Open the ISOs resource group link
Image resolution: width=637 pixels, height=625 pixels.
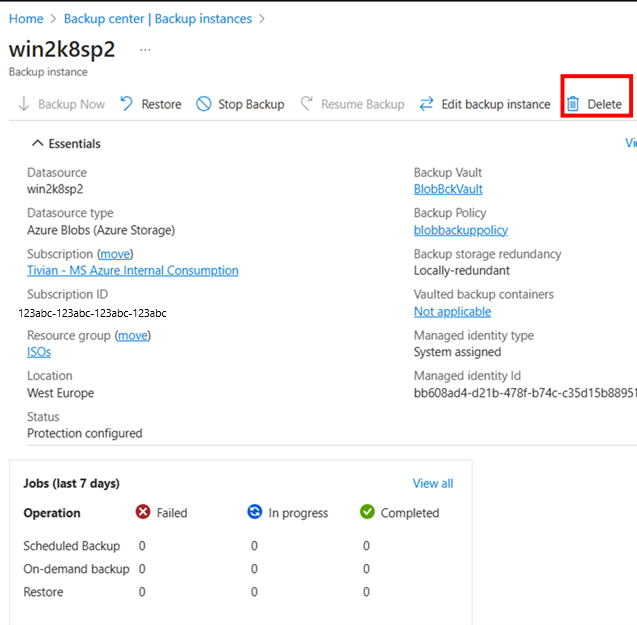(39, 352)
